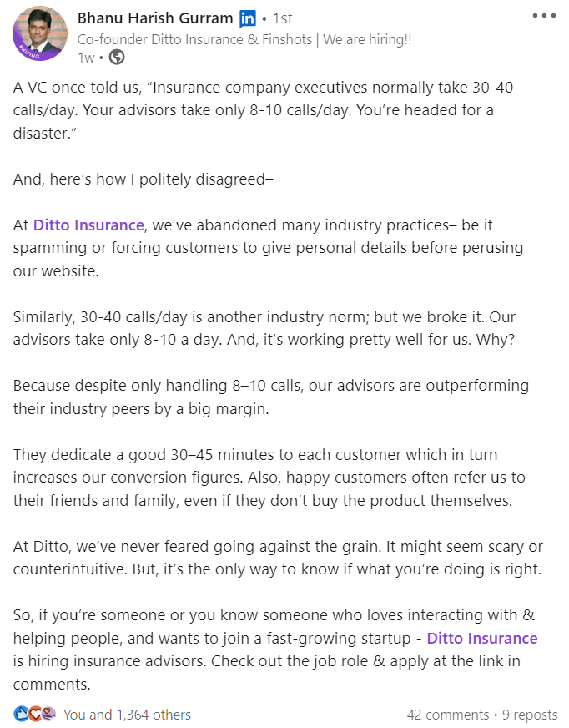Open Bhanu Harish Gurram's profile photo
Image resolution: width=569 pixels, height=728 pixels.
(x=39, y=33)
